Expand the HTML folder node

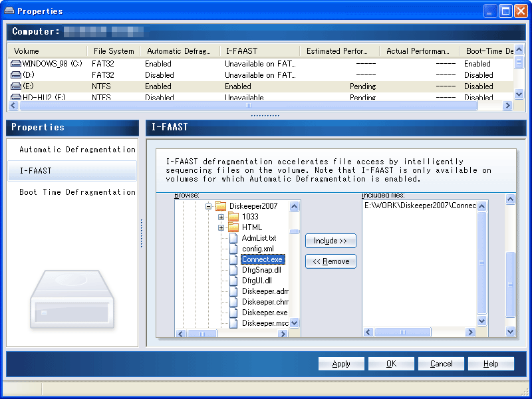pos(221,227)
